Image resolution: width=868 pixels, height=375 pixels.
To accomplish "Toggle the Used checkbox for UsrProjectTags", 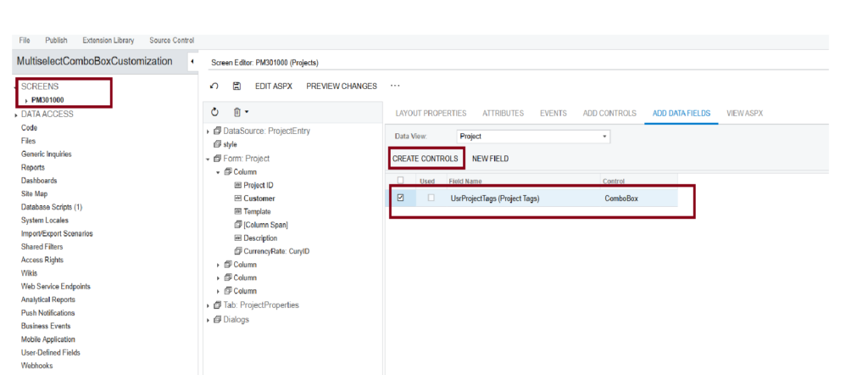I will (431, 197).
